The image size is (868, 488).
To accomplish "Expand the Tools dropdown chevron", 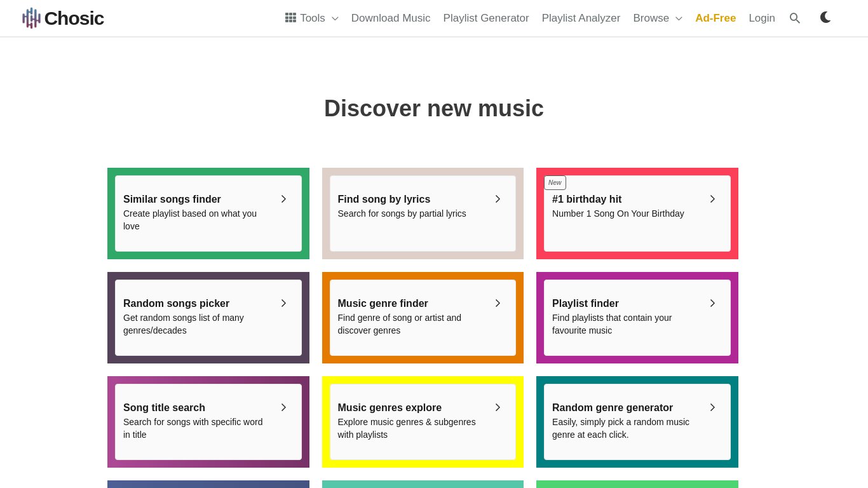I will pos(335,18).
